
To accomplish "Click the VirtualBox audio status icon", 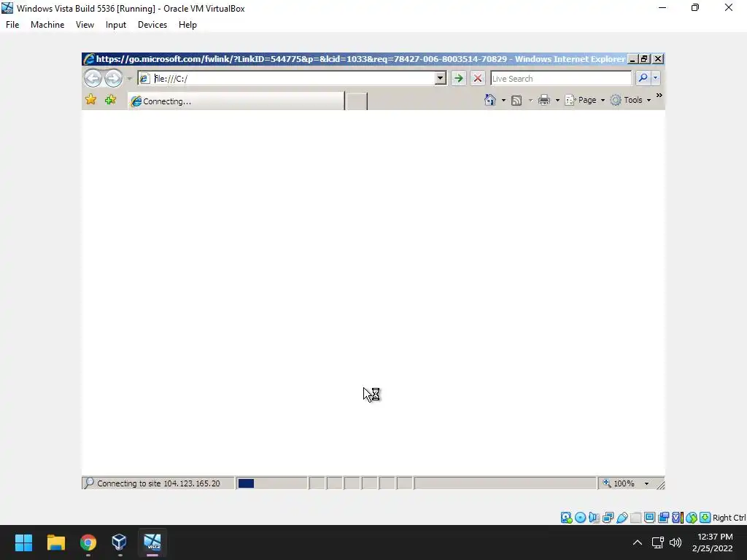I will [x=594, y=518].
